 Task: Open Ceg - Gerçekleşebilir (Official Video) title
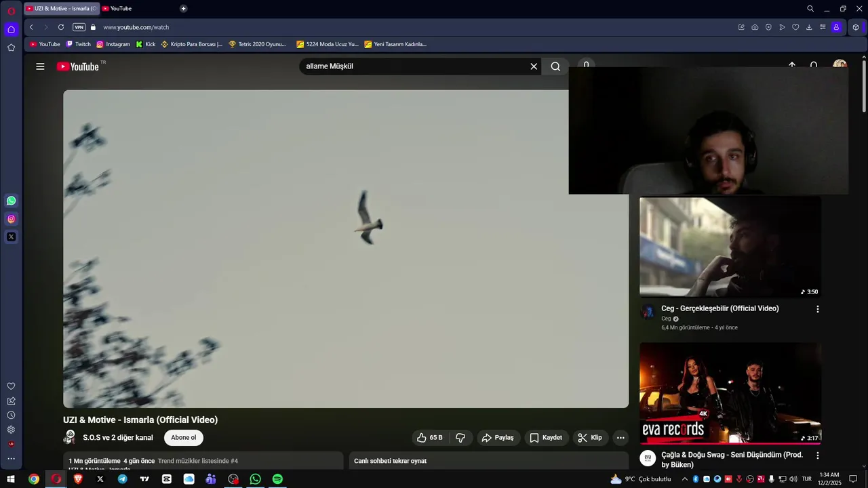[720, 308]
